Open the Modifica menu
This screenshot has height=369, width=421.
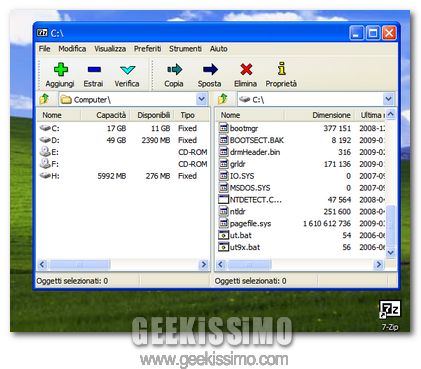click(72, 49)
